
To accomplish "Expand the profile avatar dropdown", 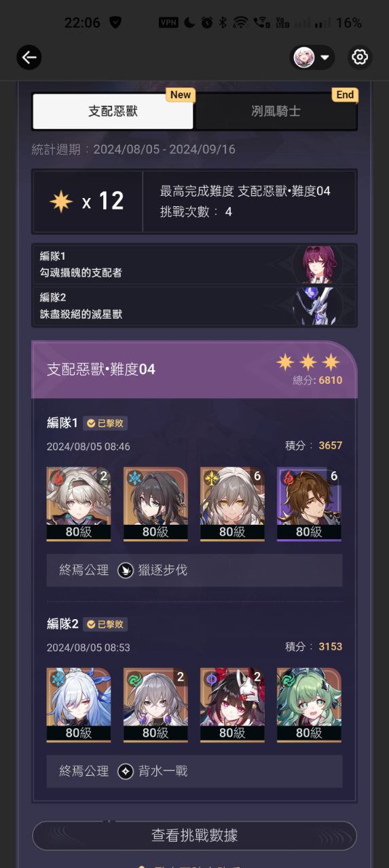I will pyautogui.click(x=312, y=58).
